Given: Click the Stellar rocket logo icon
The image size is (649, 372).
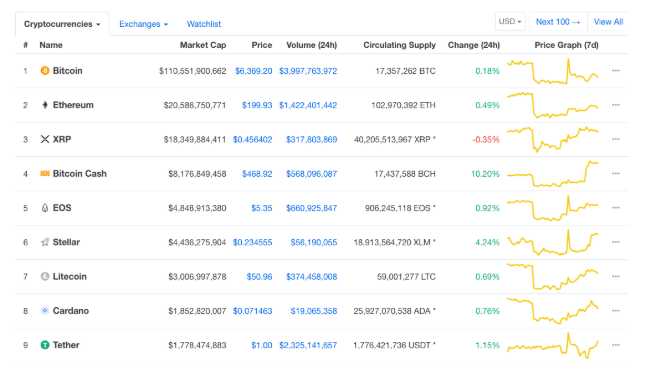Looking at the screenshot, I should coord(45,242).
